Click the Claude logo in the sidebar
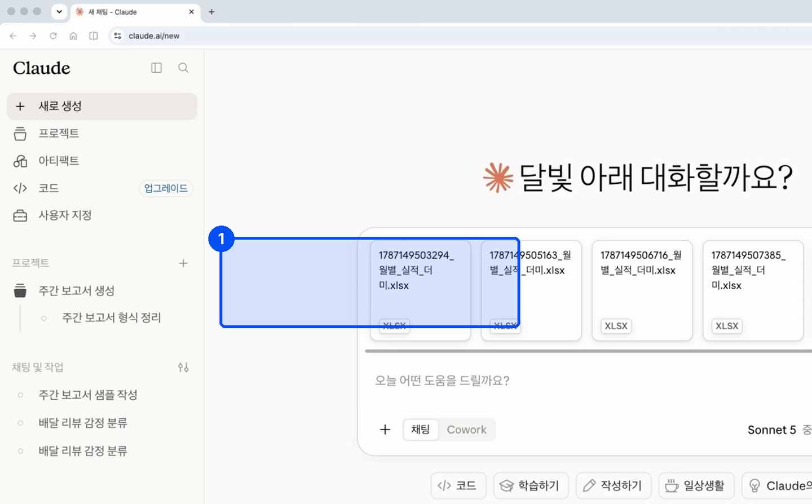The width and height of the screenshot is (812, 504). coord(42,68)
